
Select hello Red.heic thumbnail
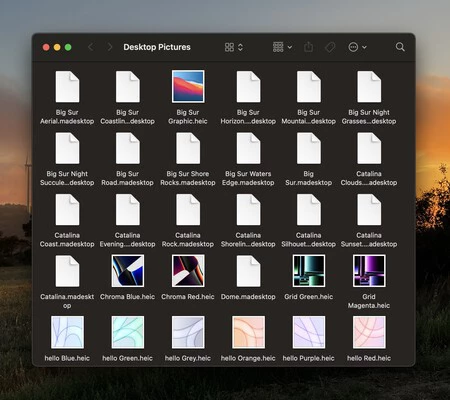click(369, 332)
